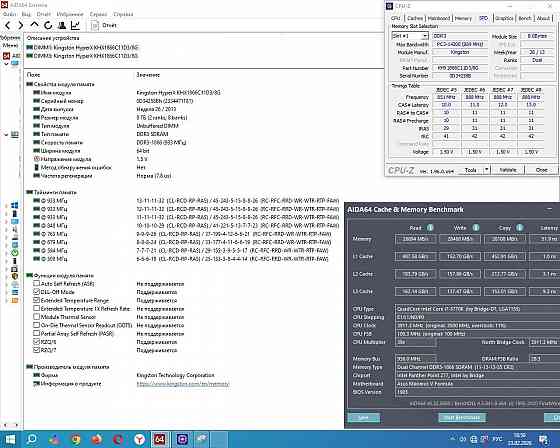Collapse the first expanded node in sidebar tree

[6, 64]
